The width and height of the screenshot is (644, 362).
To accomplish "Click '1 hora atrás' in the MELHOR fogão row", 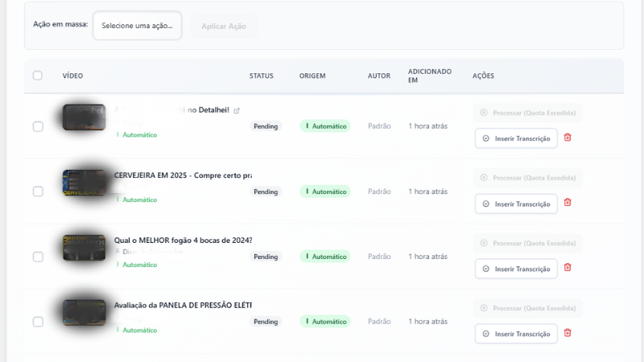I will pyautogui.click(x=428, y=257).
